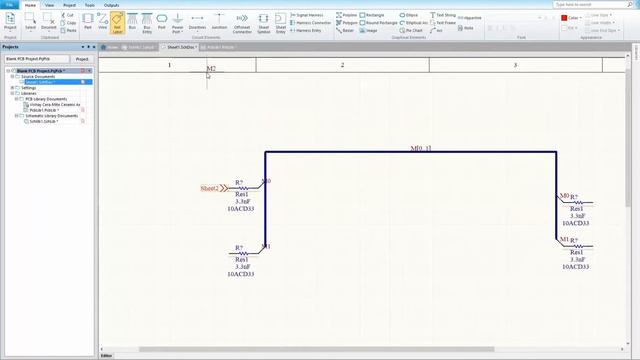The height and width of the screenshot is (360, 640).
Task: Click the Junction tool
Action: click(x=219, y=22)
